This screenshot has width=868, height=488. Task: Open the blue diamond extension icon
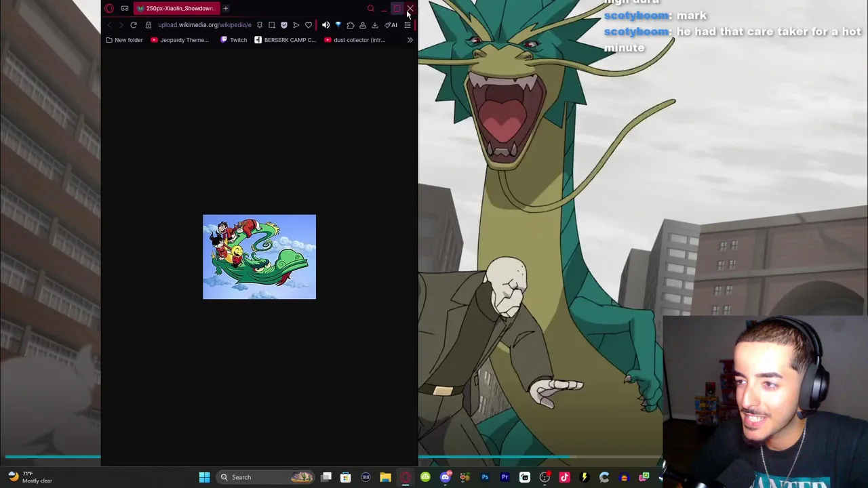(x=338, y=25)
